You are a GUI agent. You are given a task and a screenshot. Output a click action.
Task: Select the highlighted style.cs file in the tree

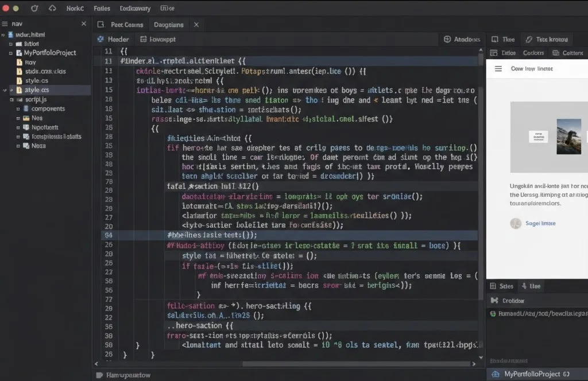click(37, 90)
